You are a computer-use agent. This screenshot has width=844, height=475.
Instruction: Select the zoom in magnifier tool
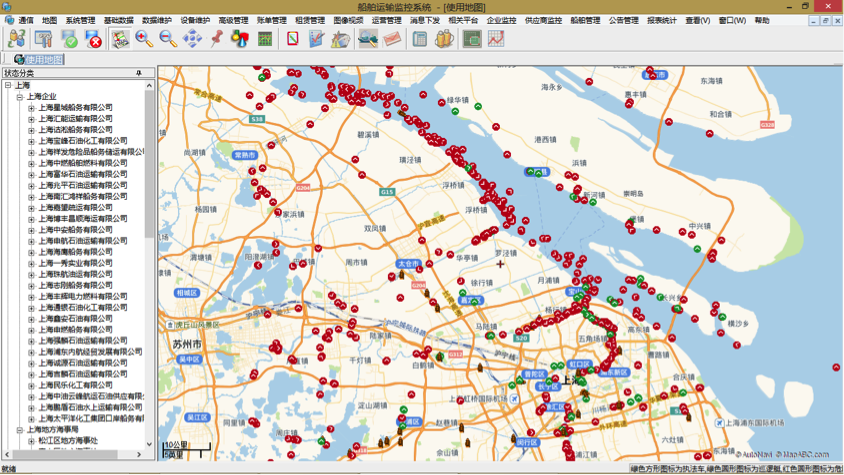click(x=144, y=39)
